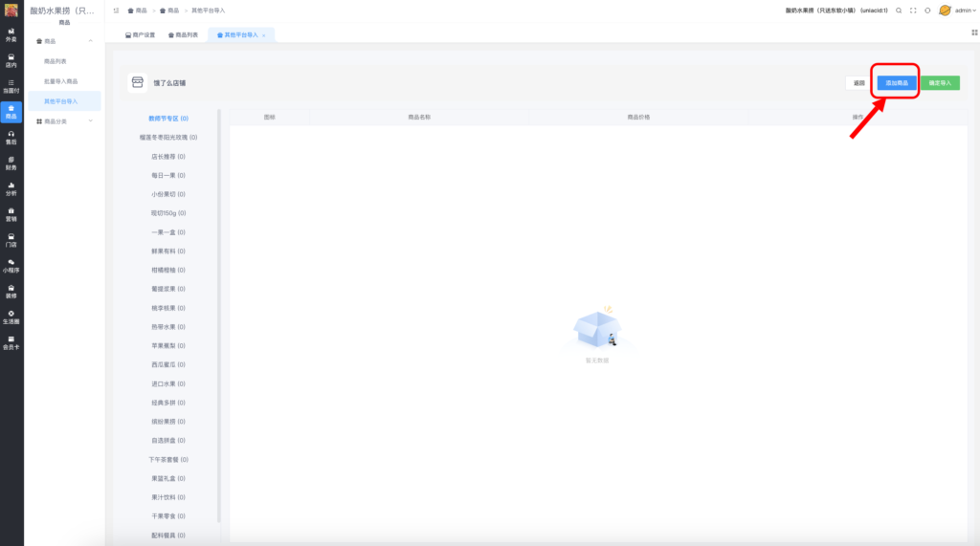Open the 小程序 mini-program sidebar icon
The width and height of the screenshot is (980, 546).
click(x=11, y=265)
